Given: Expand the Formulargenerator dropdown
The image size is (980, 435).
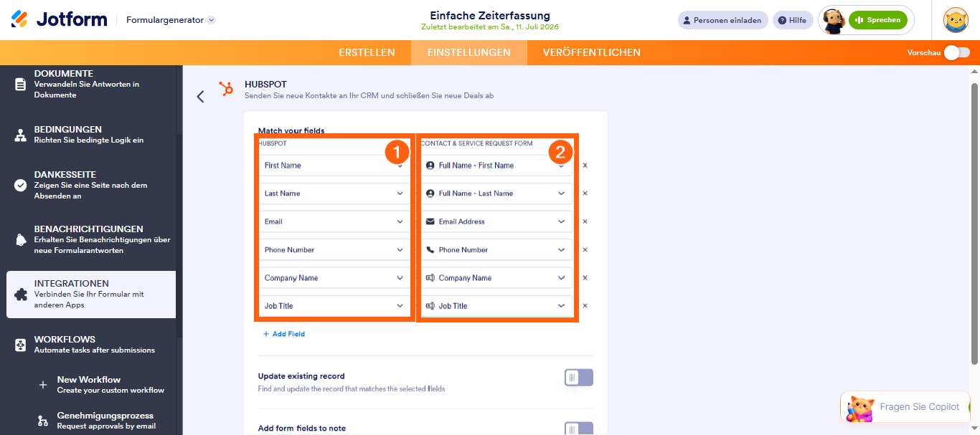Looking at the screenshot, I should (x=171, y=20).
